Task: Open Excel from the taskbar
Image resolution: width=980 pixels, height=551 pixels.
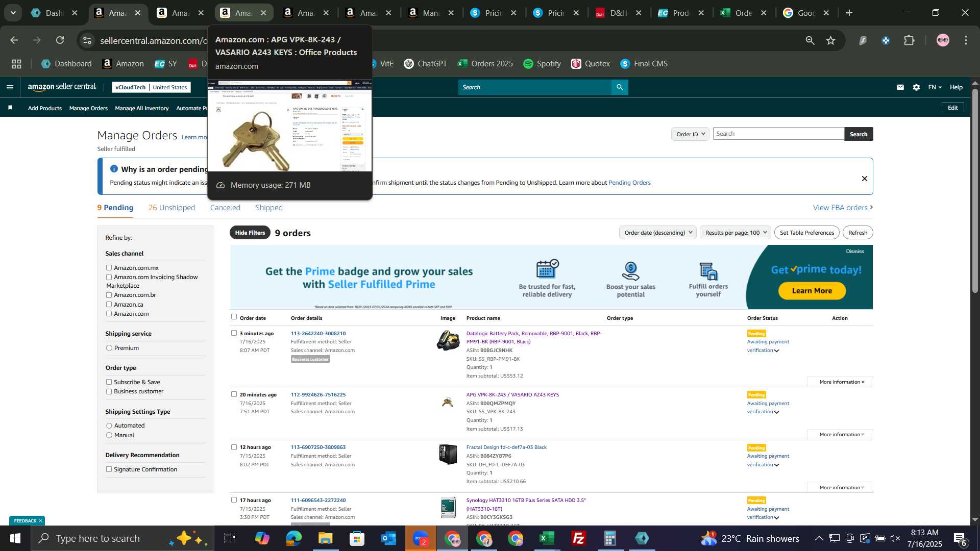Action: tap(547, 538)
